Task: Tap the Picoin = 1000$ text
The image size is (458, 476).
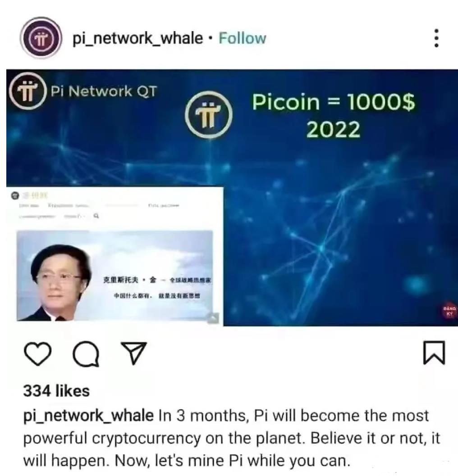Action: click(x=334, y=102)
